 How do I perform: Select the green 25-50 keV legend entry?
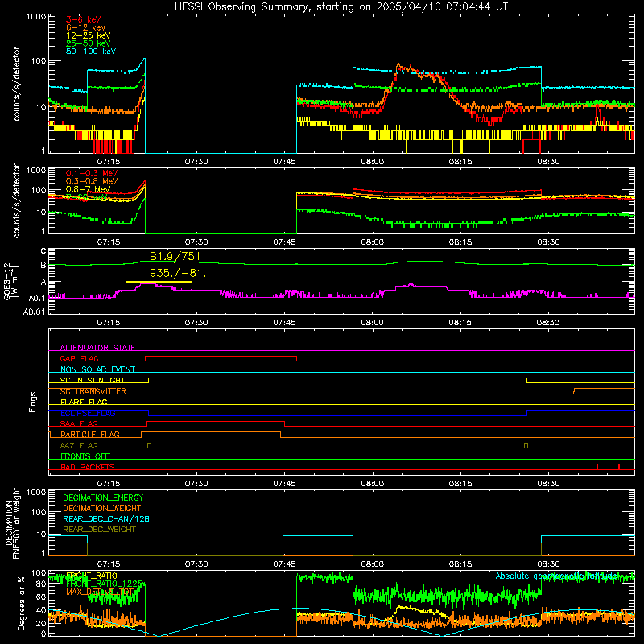[88, 43]
